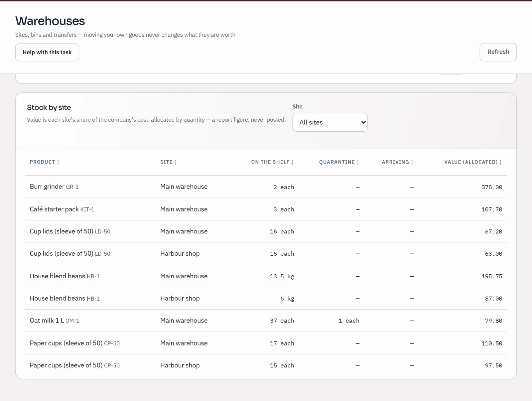Click the 1 each quarantine value
This screenshot has width=532, height=401.
coord(349,321)
